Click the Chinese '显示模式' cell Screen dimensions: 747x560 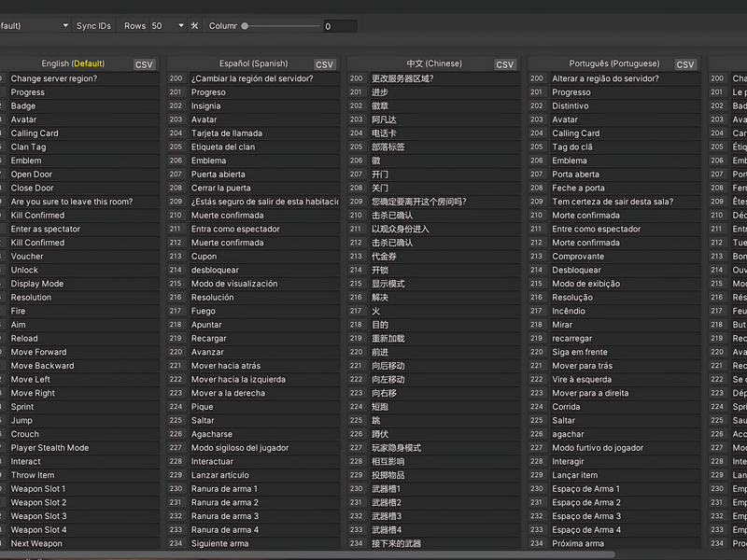click(x=445, y=284)
